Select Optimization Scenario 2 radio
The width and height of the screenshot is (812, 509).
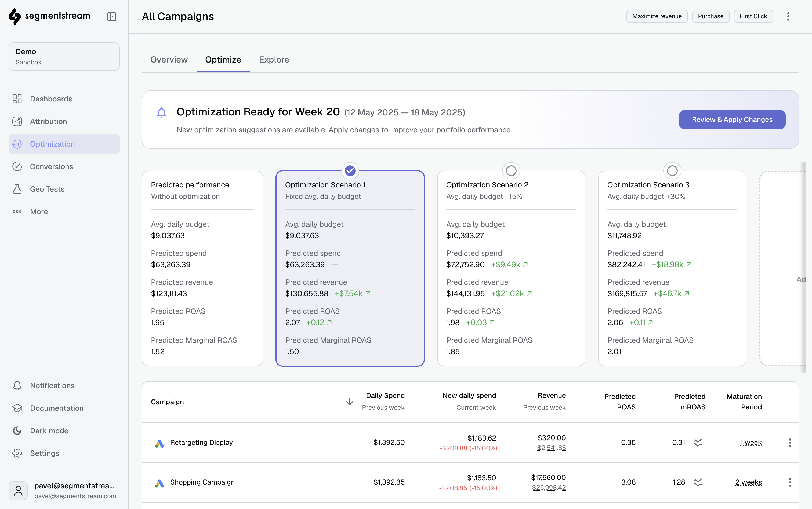[511, 171]
